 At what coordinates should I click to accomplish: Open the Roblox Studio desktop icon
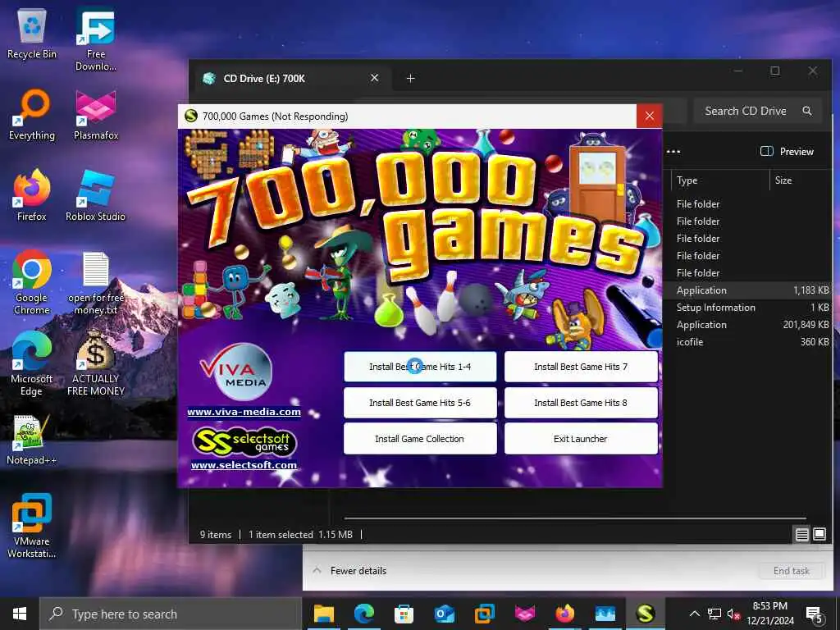coord(95,195)
